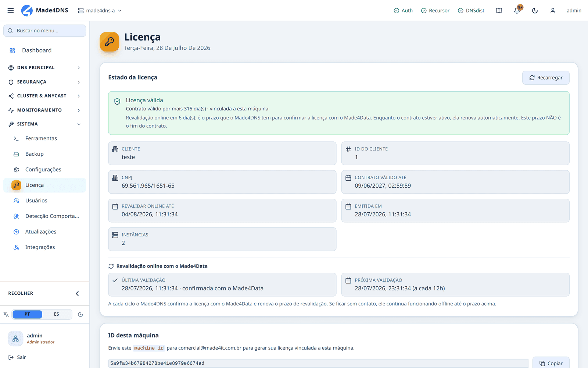Focus the menu search field

(45, 31)
